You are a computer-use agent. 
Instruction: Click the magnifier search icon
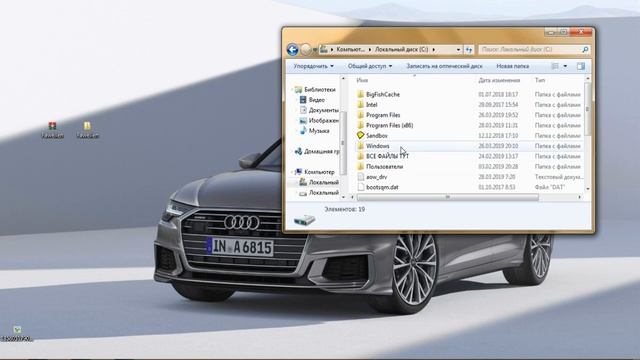tap(585, 49)
